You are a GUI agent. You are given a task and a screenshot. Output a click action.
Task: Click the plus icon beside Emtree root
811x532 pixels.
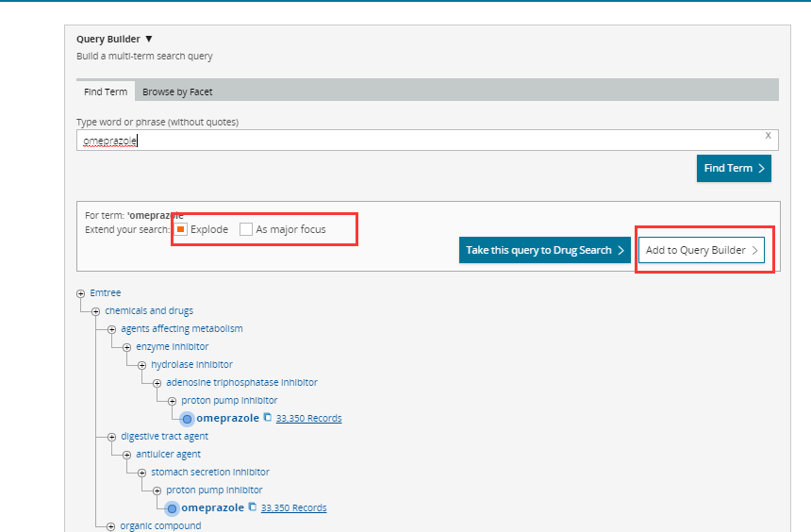(80, 293)
